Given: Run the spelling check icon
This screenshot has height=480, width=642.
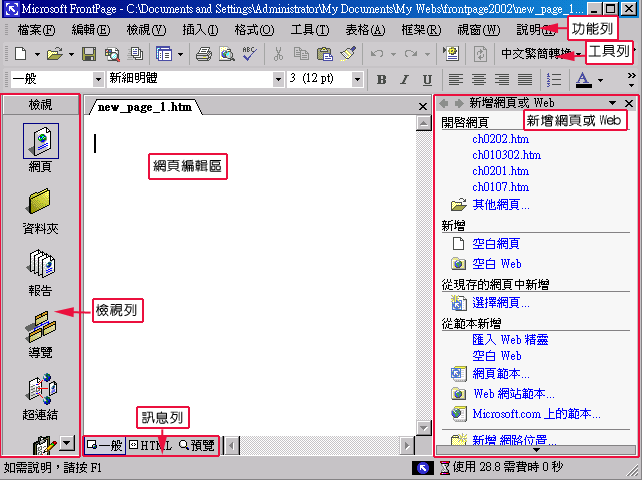Looking at the screenshot, I should 249,54.
